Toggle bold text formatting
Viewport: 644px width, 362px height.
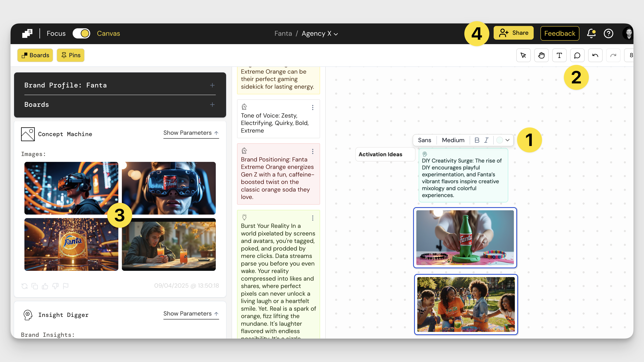tap(477, 140)
